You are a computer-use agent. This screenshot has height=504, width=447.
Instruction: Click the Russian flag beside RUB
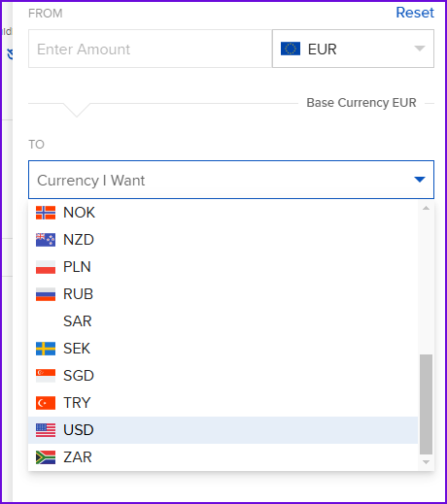tap(46, 294)
